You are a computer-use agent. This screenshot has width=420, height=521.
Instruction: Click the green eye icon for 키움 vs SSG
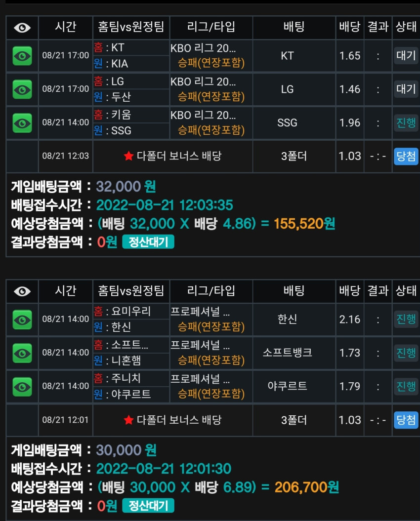(x=22, y=123)
